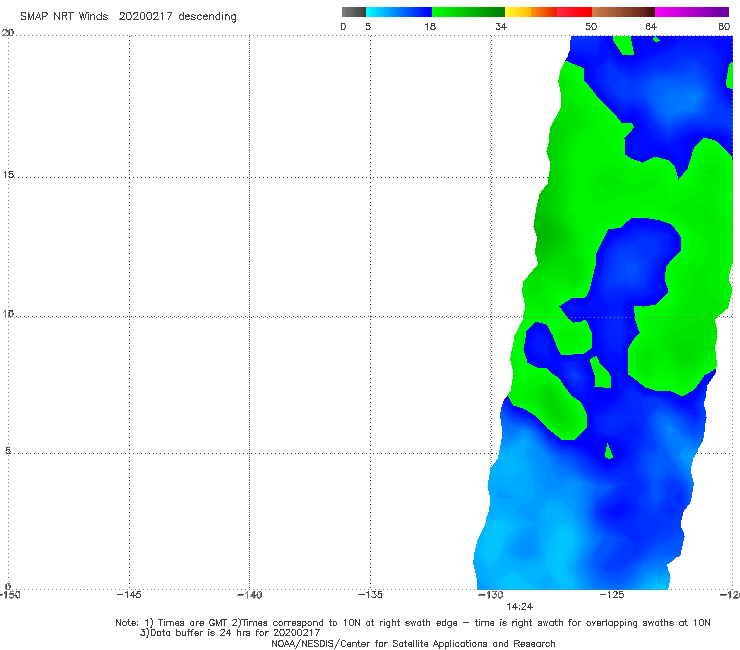Click the latitude axis label "15"
Screen dimensions: 740x650
coord(8,175)
